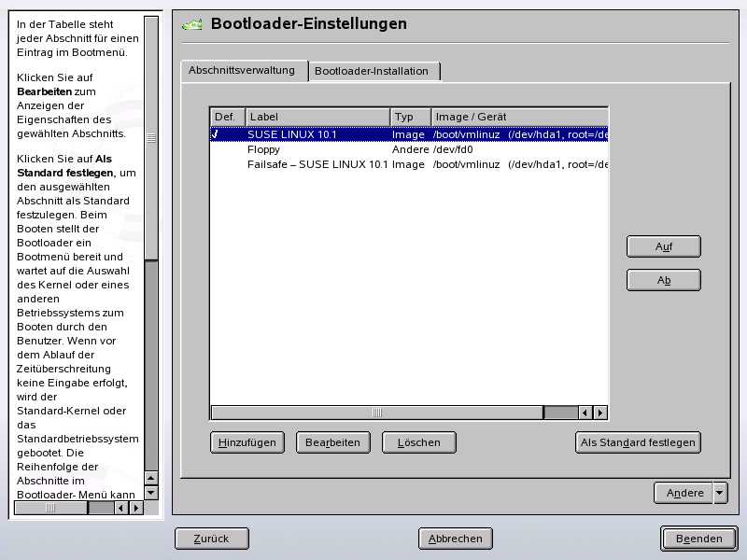Image resolution: width=747 pixels, height=560 pixels.
Task: Select the Abschnittsverwaltung tab
Action: tap(243, 69)
